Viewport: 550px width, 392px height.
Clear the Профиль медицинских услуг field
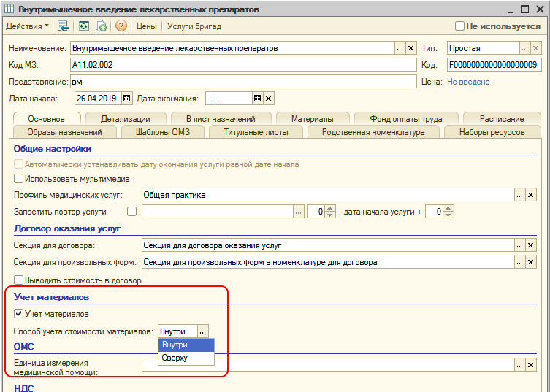(x=531, y=195)
